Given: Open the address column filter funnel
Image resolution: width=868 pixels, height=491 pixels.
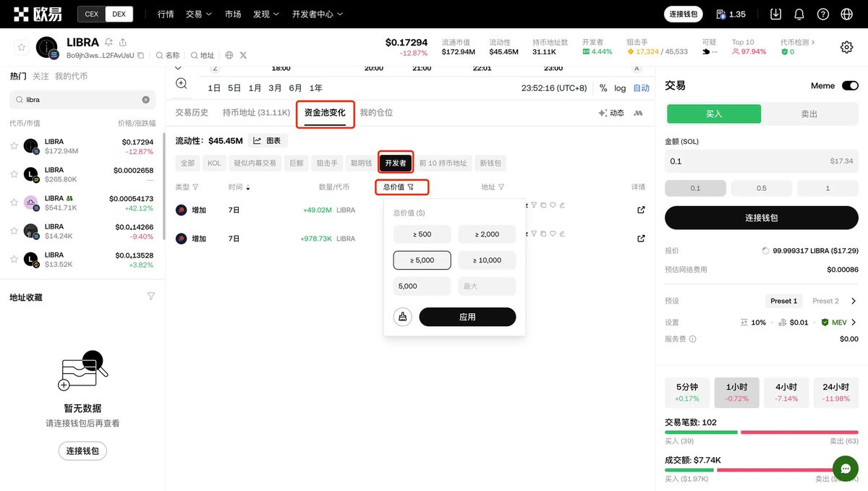Looking at the screenshot, I should pos(501,187).
